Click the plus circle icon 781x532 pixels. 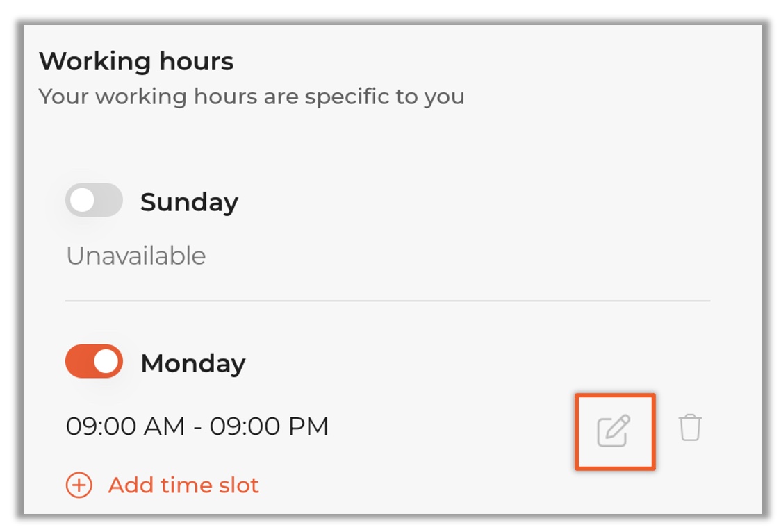(x=79, y=485)
